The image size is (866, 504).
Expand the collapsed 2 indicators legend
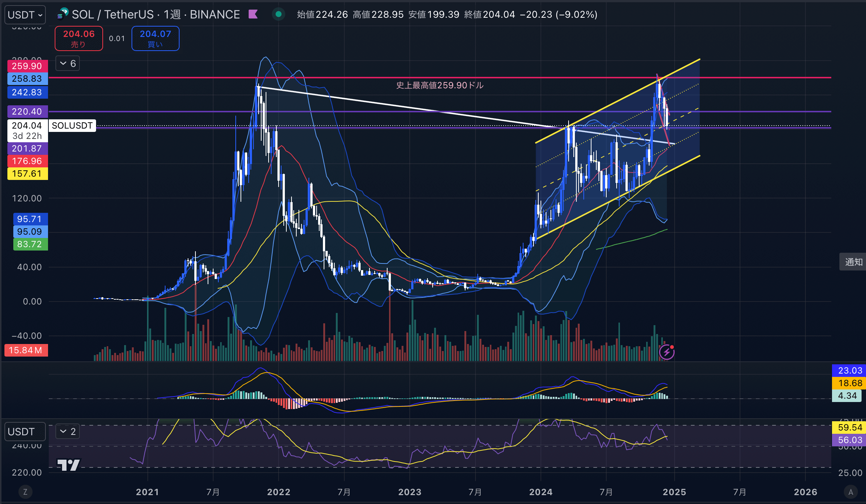[68, 431]
